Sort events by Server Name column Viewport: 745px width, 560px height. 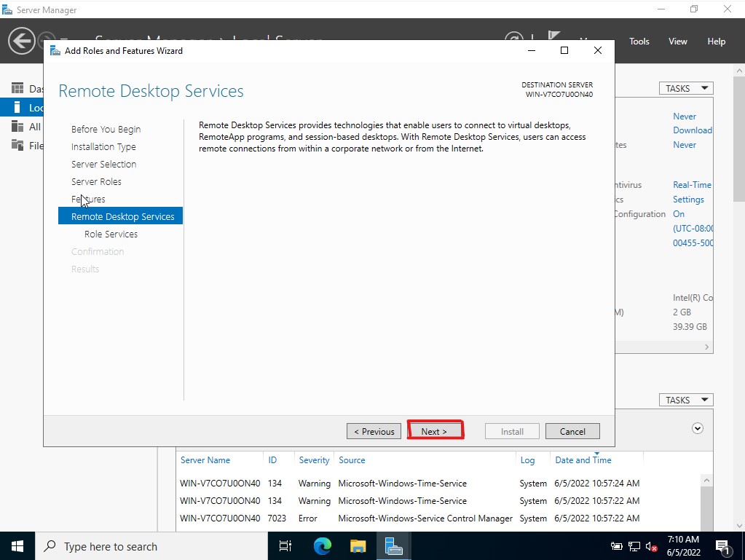tap(205, 460)
